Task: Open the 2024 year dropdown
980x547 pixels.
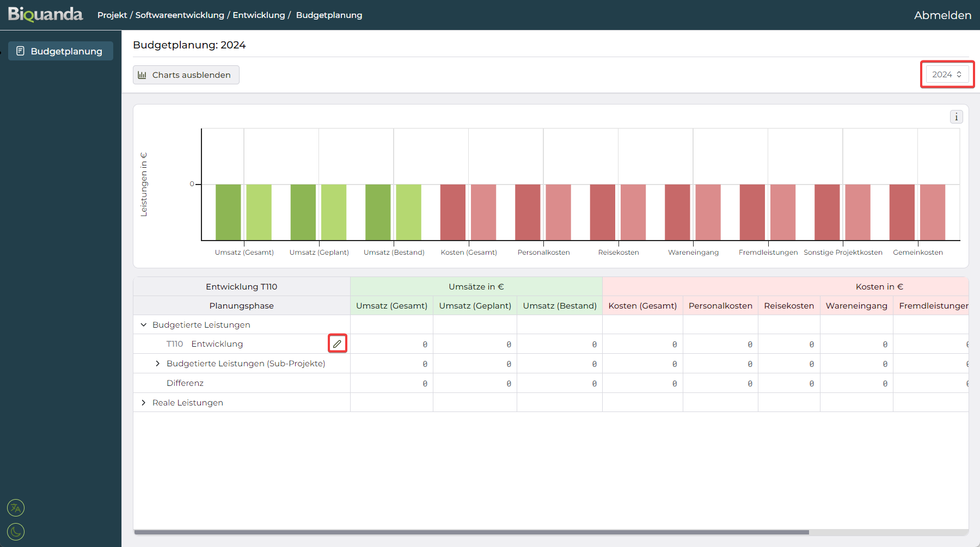Action: pos(947,75)
